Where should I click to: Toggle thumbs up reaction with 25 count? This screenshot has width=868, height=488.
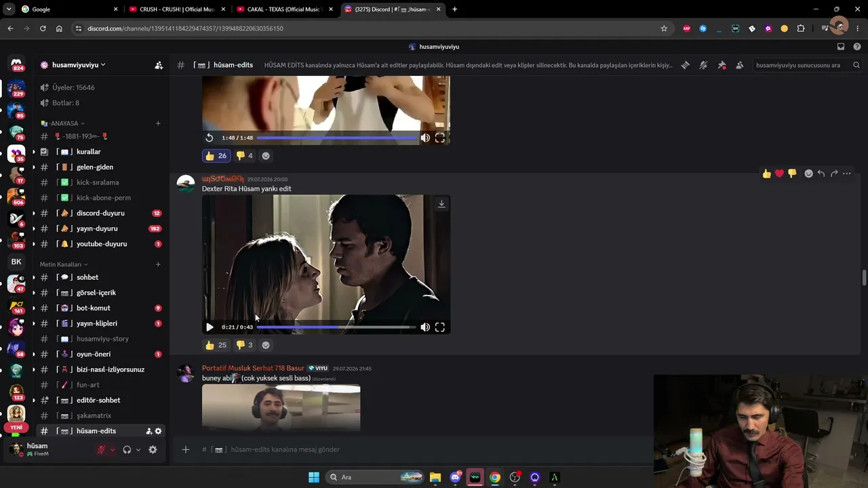[x=216, y=345]
